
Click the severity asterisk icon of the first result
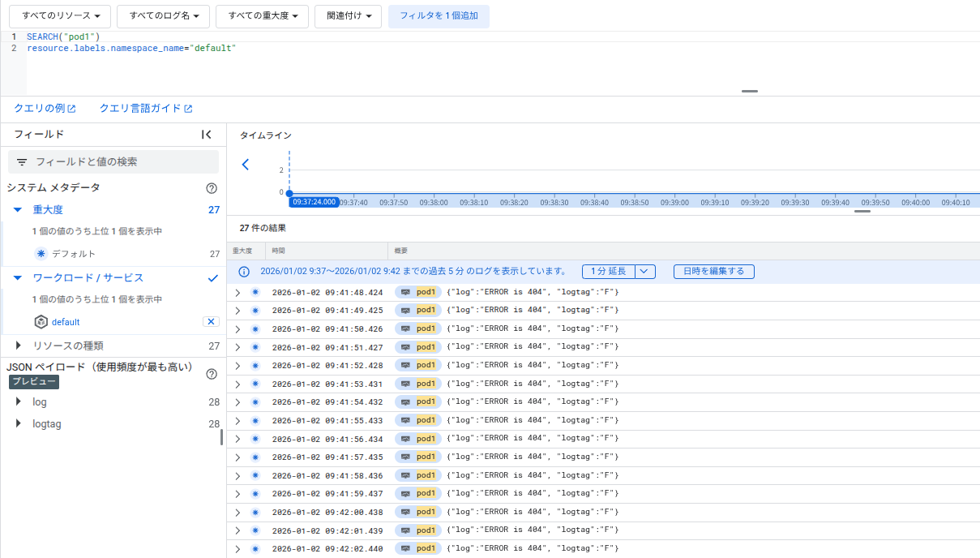[255, 292]
